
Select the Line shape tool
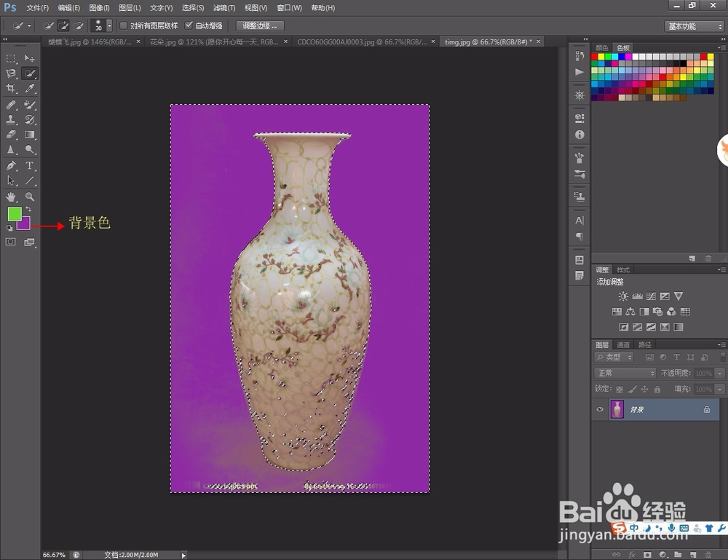coord(30,181)
